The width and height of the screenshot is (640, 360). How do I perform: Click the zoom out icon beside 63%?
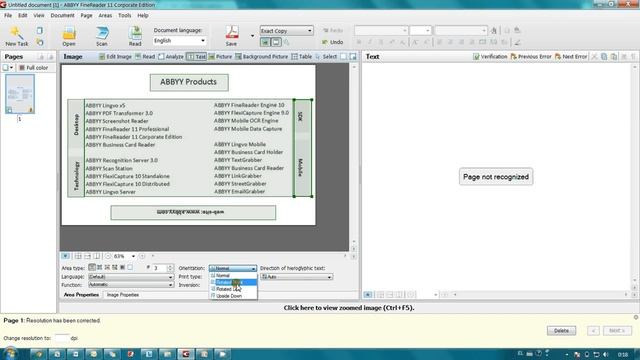[108, 256]
